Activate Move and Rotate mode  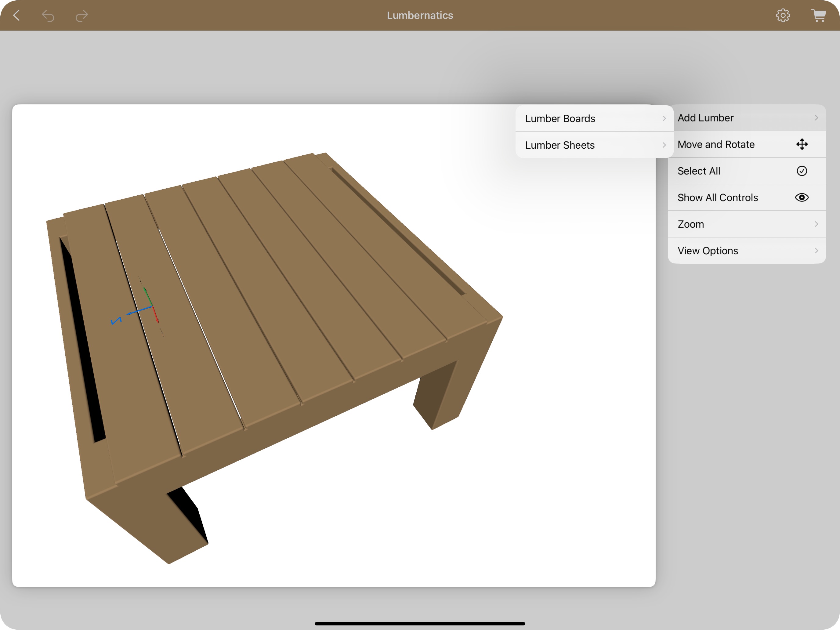tap(716, 144)
